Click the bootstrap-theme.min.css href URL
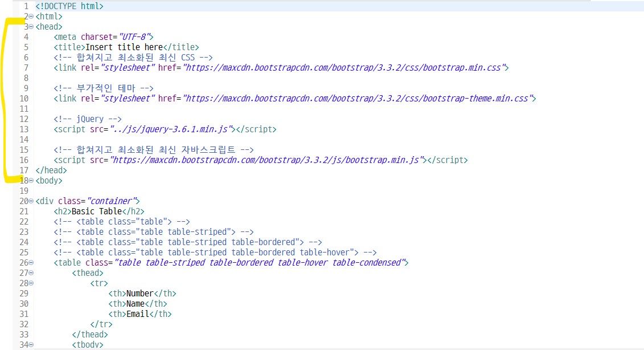 (x=357, y=99)
